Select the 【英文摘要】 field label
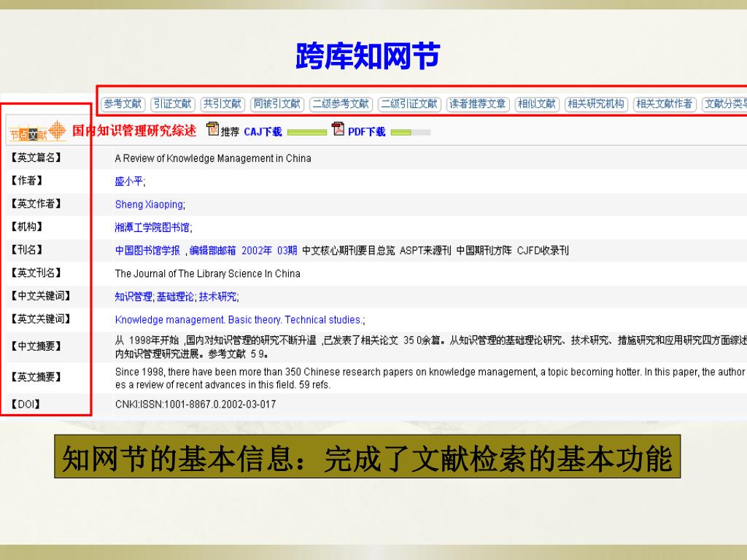 [x=36, y=377]
